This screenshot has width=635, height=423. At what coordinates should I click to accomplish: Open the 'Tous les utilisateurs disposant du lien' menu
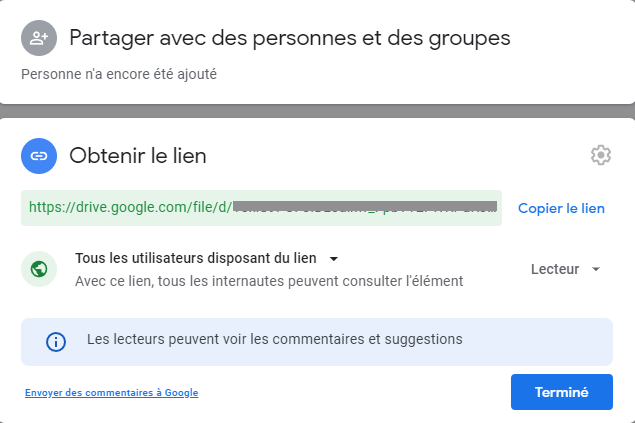(x=207, y=258)
